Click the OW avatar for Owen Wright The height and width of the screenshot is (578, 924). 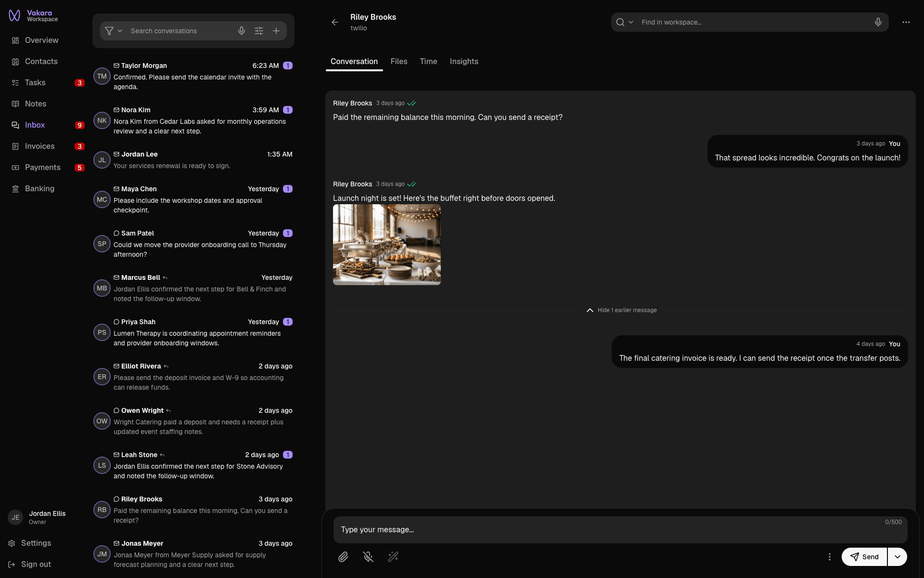point(102,421)
